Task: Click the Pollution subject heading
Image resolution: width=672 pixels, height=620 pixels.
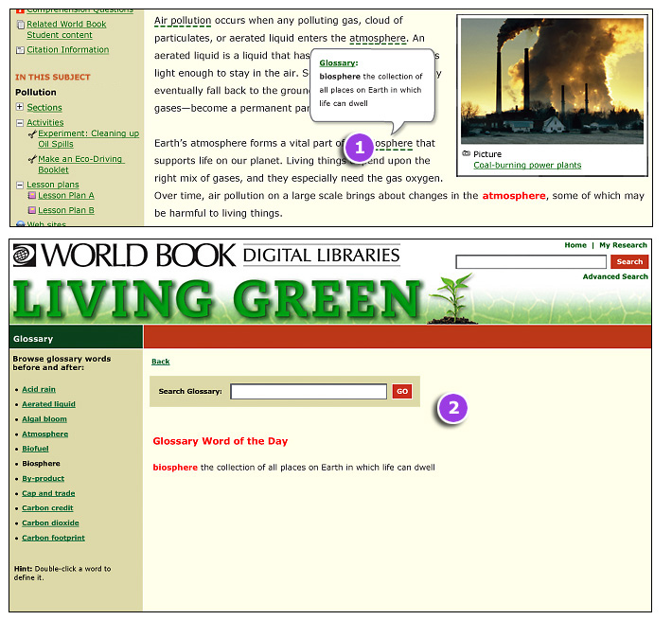Action: (x=36, y=93)
